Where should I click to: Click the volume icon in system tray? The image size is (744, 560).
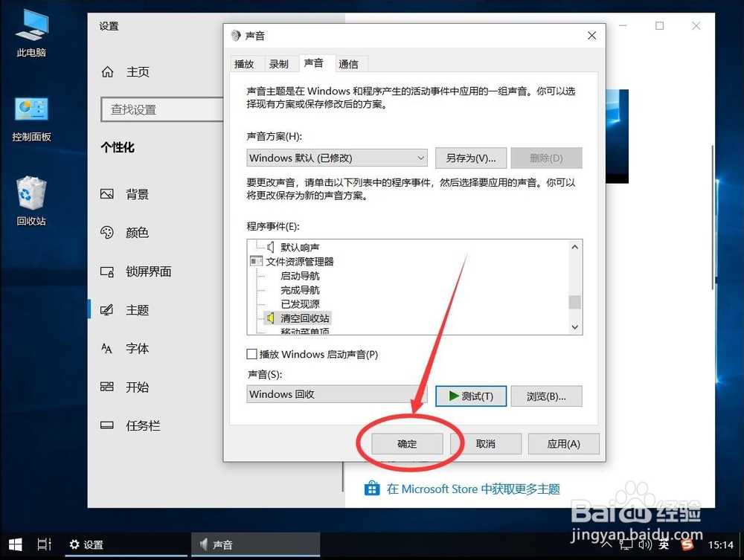tap(645, 545)
